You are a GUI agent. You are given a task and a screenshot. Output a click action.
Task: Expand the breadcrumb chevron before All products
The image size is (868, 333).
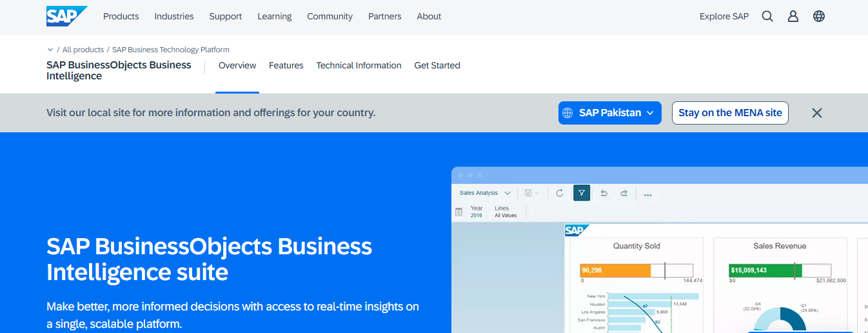point(50,50)
